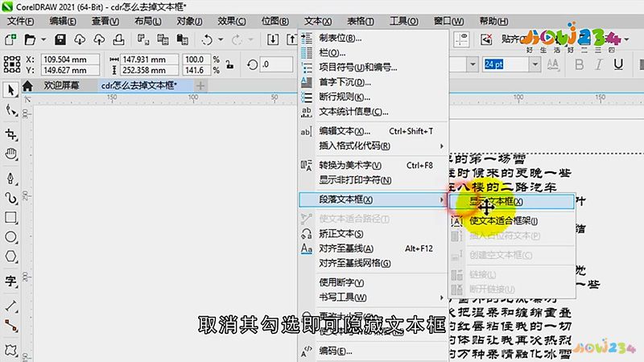Open the font name dropdown arrow
Image resolution: width=644 pixels, height=362 pixels.
[473, 64]
